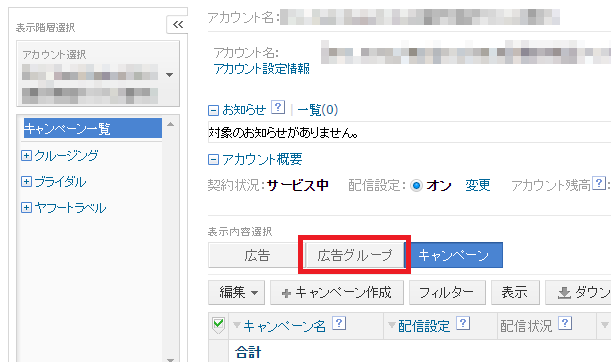Select the 配信設定 オン radio button
Screen dimensions: 611x362
coord(416,185)
